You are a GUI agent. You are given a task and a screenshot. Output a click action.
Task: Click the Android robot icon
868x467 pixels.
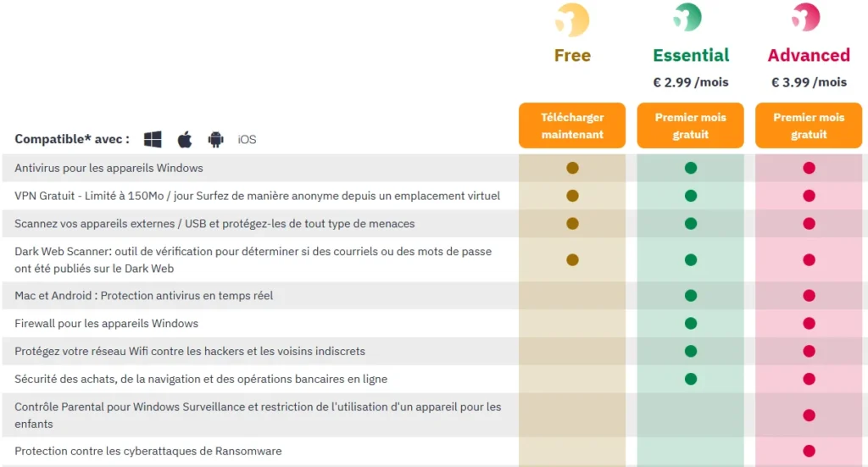coord(216,139)
